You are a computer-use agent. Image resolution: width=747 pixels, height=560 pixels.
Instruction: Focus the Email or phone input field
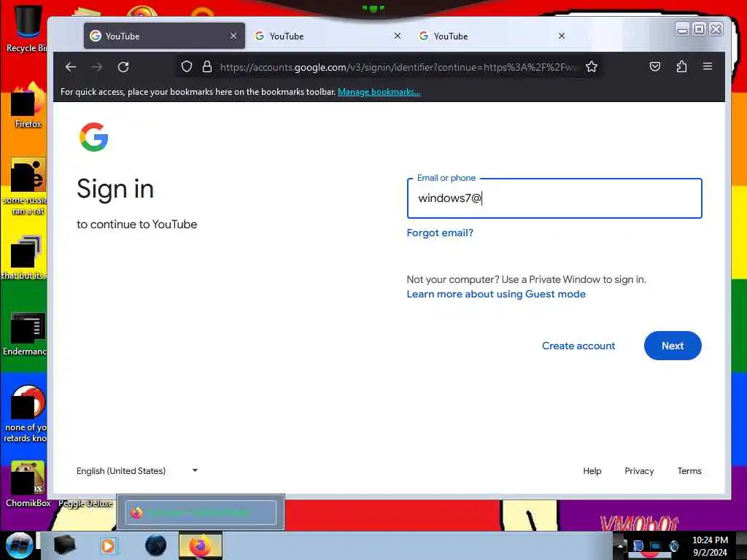(554, 198)
